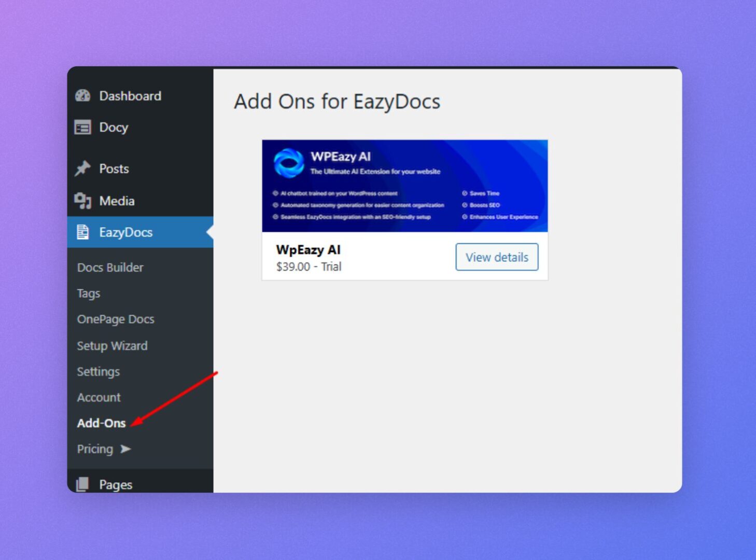Open EazyDocs Settings
Image resolution: width=756 pixels, height=560 pixels.
pyautogui.click(x=98, y=372)
